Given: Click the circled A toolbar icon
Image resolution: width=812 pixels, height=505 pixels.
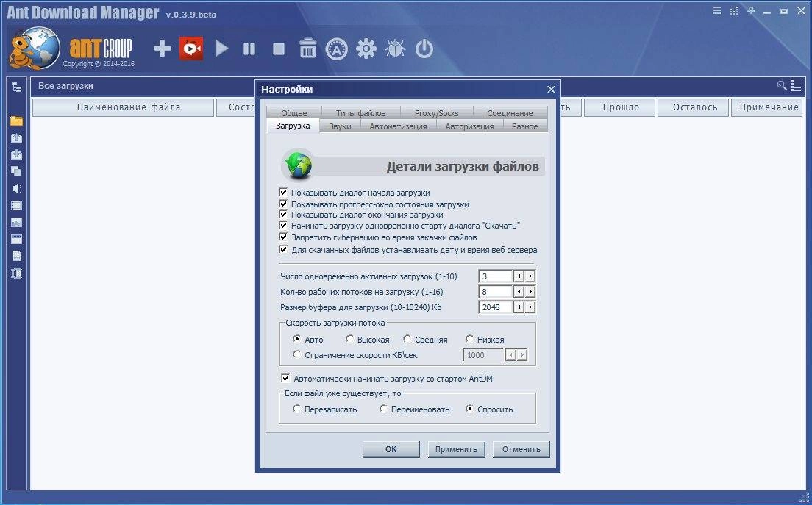Looking at the screenshot, I should point(337,49).
